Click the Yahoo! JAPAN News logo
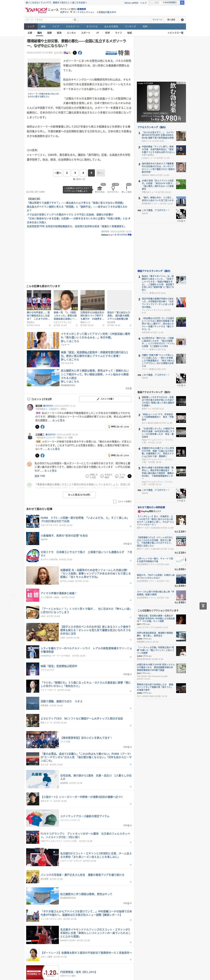This screenshot has width=210, height=980. coord(42,10)
